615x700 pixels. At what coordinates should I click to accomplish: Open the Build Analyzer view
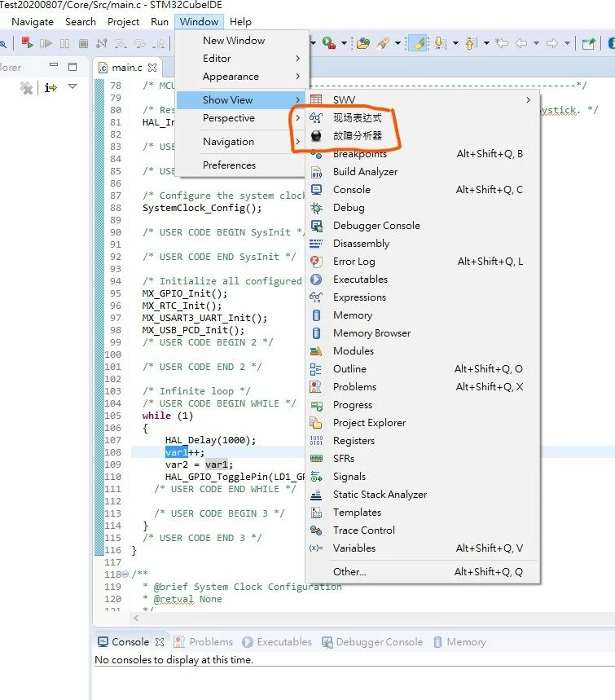point(422,172)
